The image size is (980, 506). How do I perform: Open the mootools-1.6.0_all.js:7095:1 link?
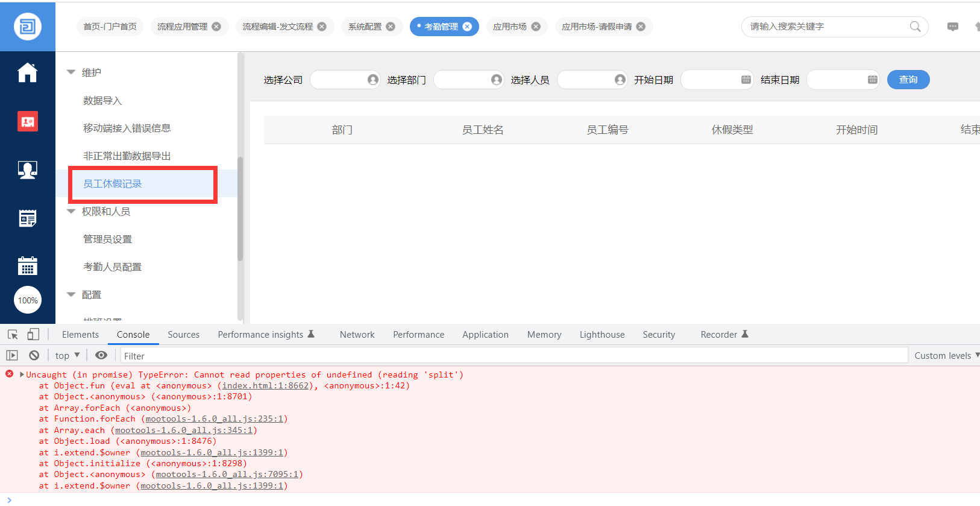pyautogui.click(x=227, y=474)
